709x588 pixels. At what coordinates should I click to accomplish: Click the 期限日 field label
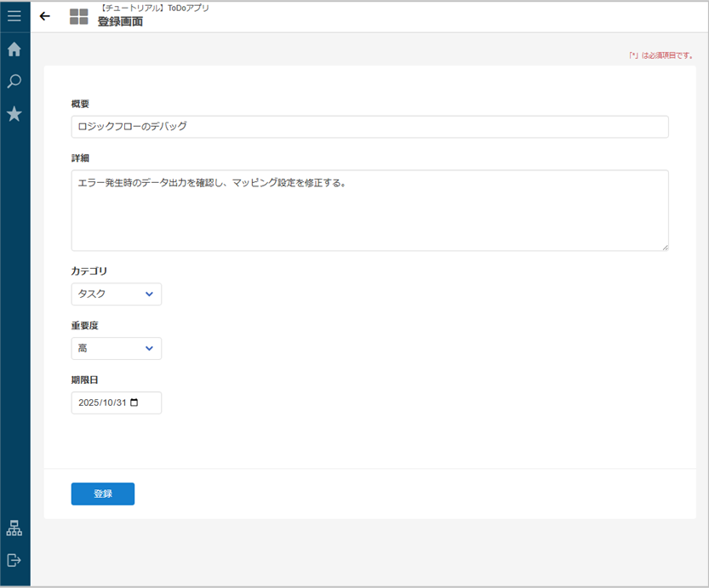(x=85, y=380)
